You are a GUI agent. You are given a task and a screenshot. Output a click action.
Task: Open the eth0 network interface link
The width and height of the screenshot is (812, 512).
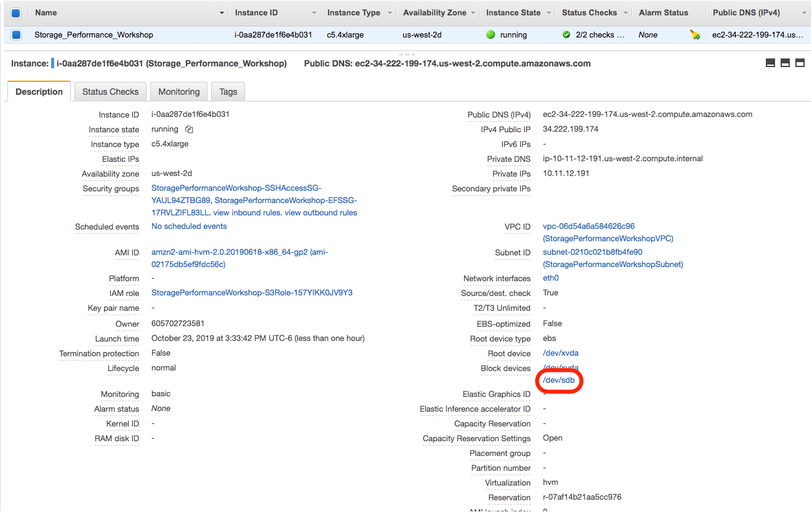click(551, 278)
